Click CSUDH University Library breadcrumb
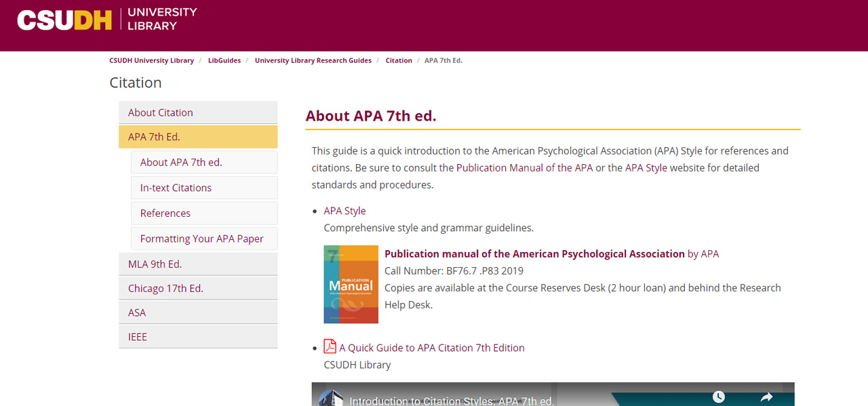This screenshot has height=406, width=868. point(152,60)
